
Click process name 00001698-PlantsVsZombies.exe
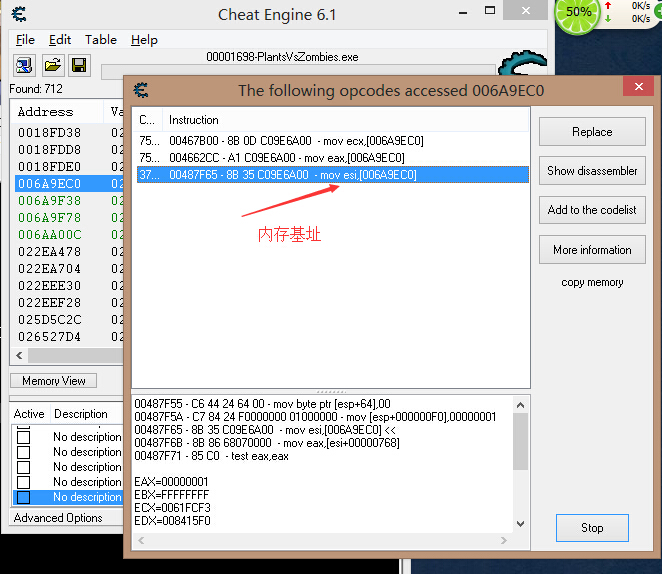coord(282,57)
